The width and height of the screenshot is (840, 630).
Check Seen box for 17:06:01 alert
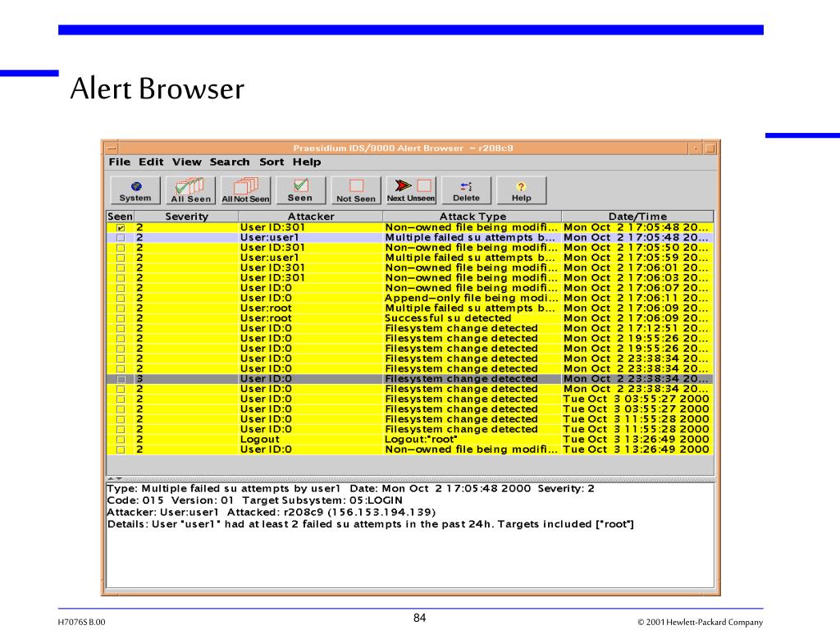[121, 268]
